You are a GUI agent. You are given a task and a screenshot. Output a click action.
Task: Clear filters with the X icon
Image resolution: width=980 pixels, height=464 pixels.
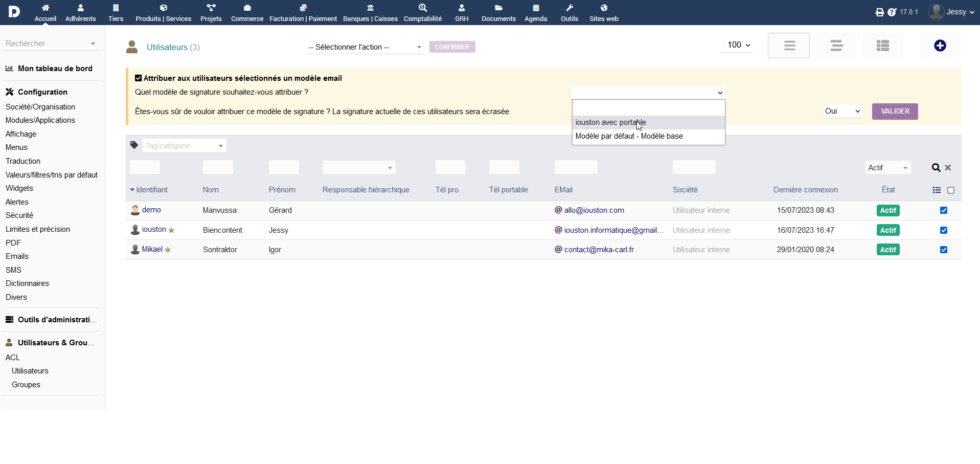tap(948, 167)
